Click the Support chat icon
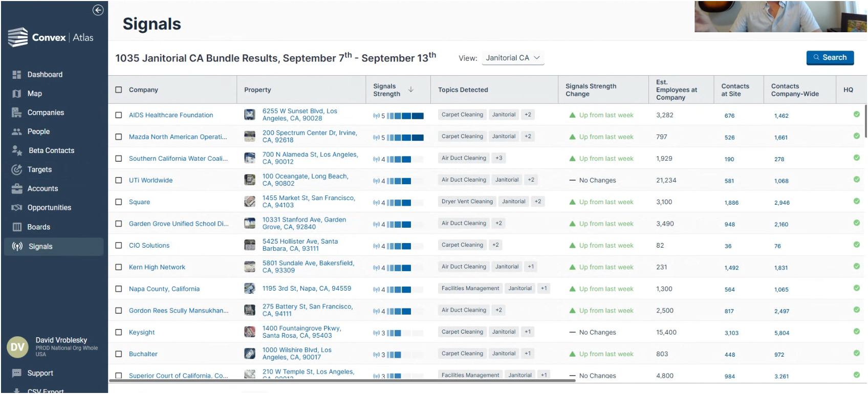Screen dimensions: 868x394 tap(17, 374)
